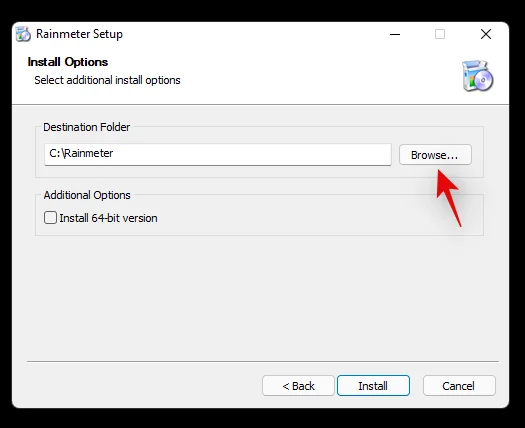This screenshot has width=525, height=428.
Task: Click the installer disc icon in header
Action: 477,76
